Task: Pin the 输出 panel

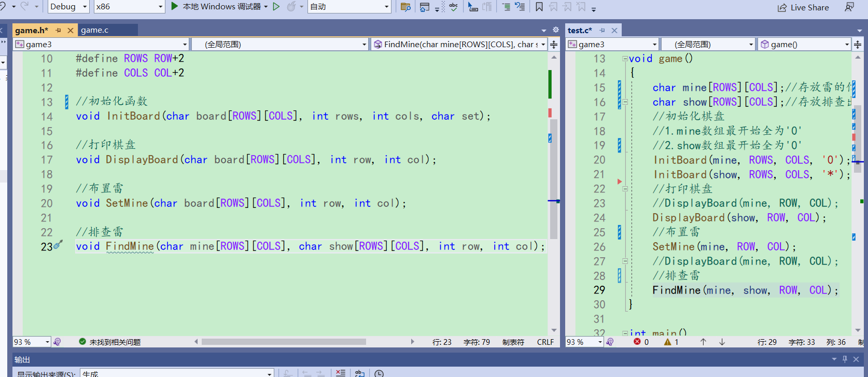Action: 845,359
